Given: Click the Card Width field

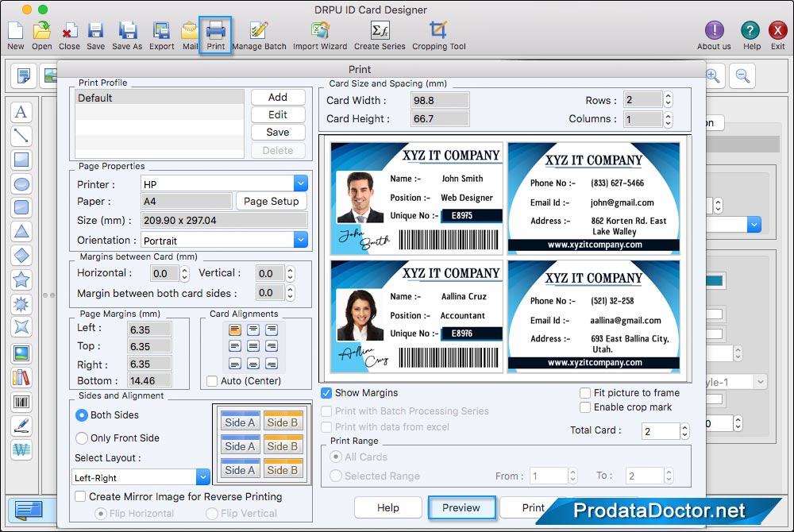Looking at the screenshot, I should click(x=440, y=100).
